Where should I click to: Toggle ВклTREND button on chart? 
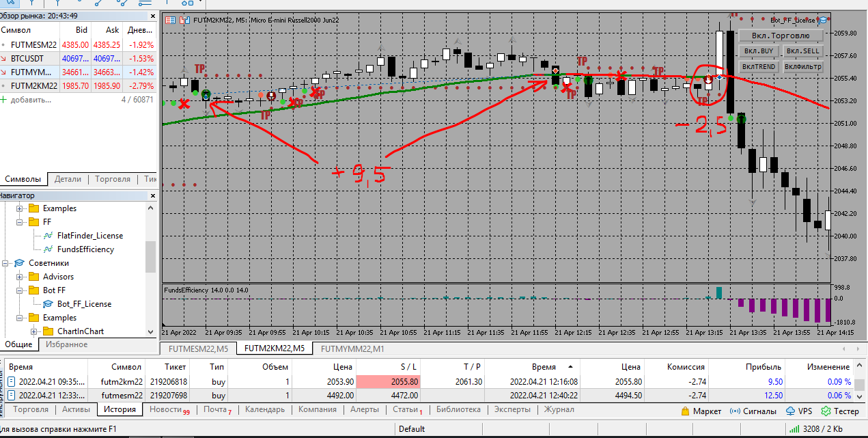tap(759, 67)
